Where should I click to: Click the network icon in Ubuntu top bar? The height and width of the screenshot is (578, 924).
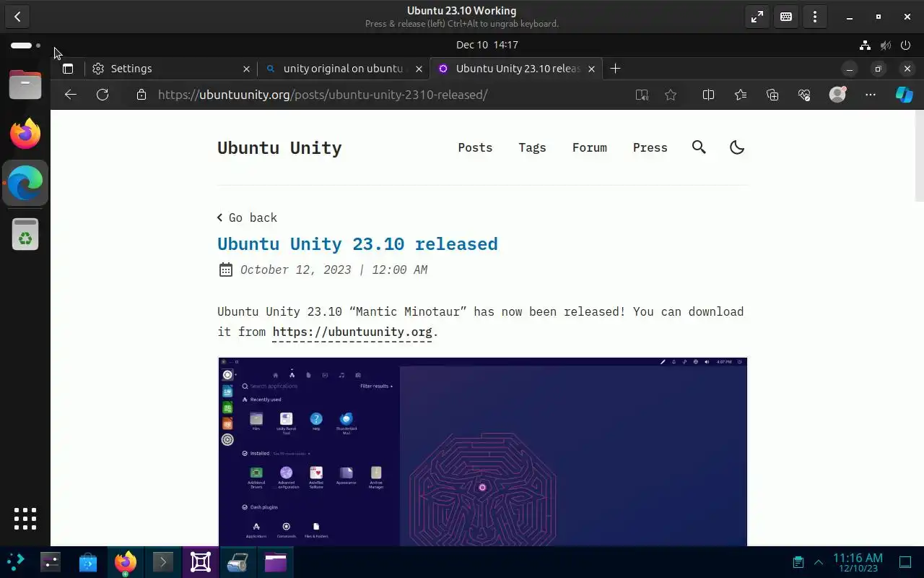[x=865, y=45]
